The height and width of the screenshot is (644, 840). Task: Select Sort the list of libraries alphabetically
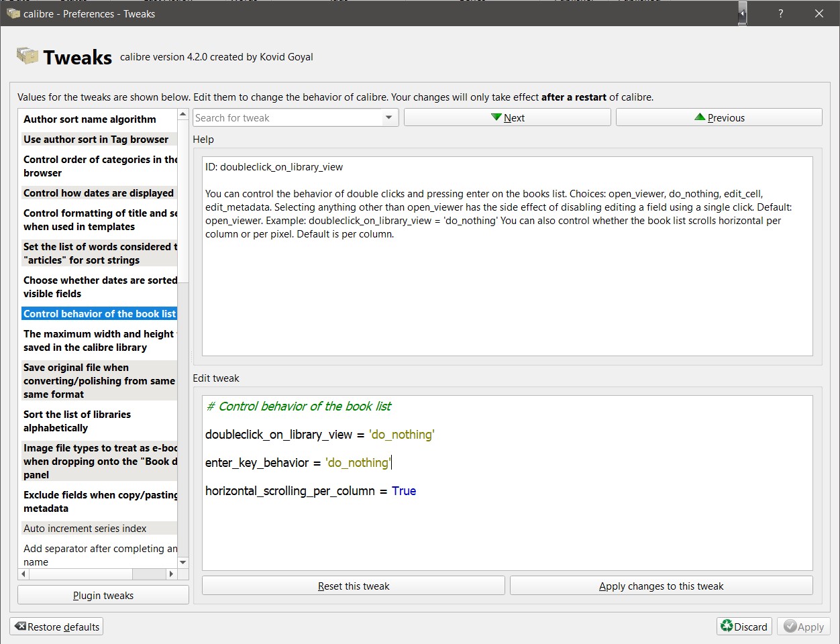pyautogui.click(x=99, y=421)
